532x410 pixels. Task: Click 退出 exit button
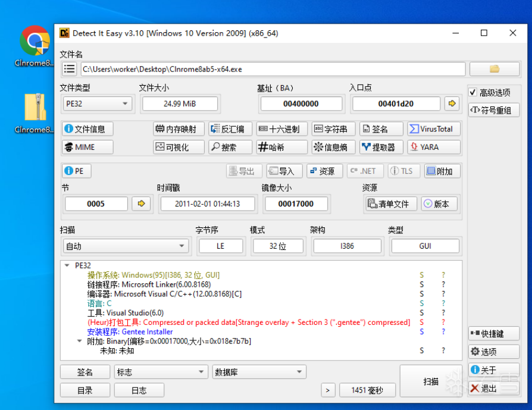pos(494,388)
